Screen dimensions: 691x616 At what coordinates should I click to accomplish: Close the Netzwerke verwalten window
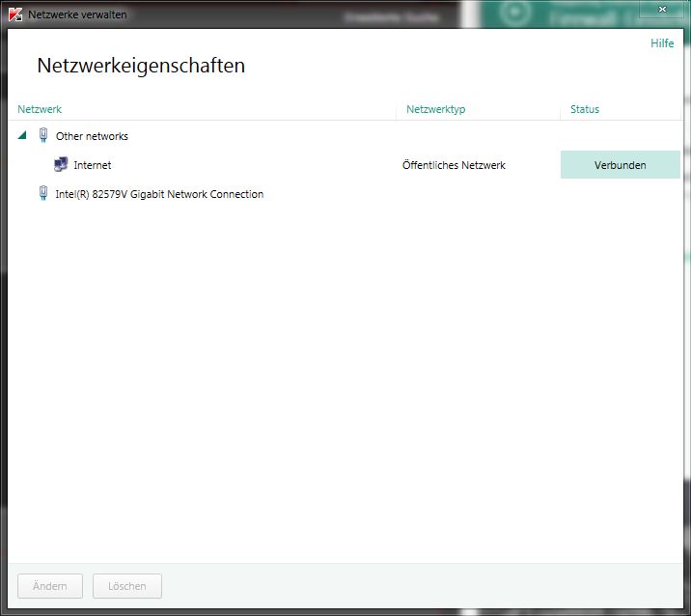point(662,9)
